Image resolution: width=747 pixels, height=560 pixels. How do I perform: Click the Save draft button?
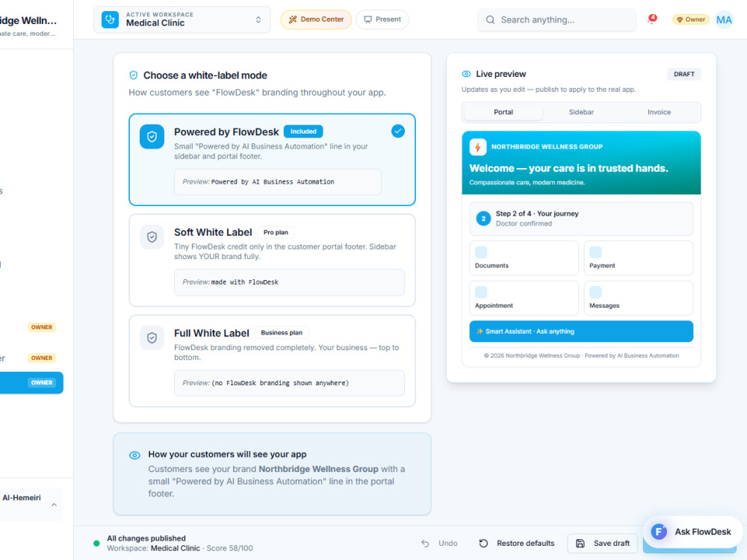603,544
